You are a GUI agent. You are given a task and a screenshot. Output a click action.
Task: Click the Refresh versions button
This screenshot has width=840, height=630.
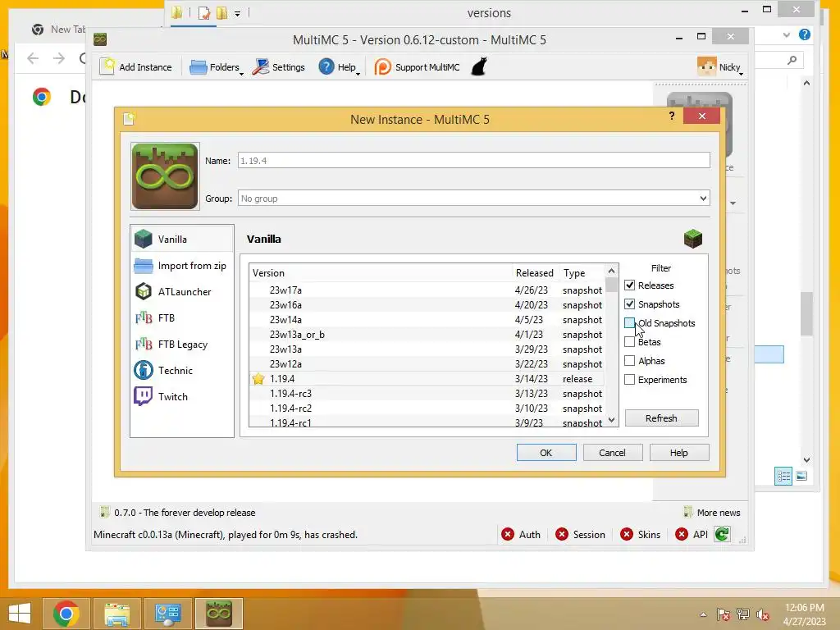[x=662, y=418]
